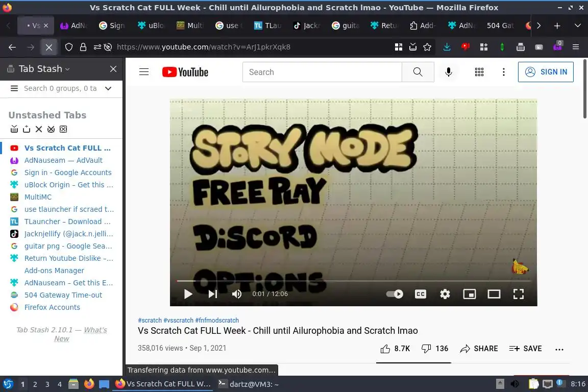Open YouTube settings three-dot menu
This screenshot has width=588, height=392.
(x=504, y=72)
